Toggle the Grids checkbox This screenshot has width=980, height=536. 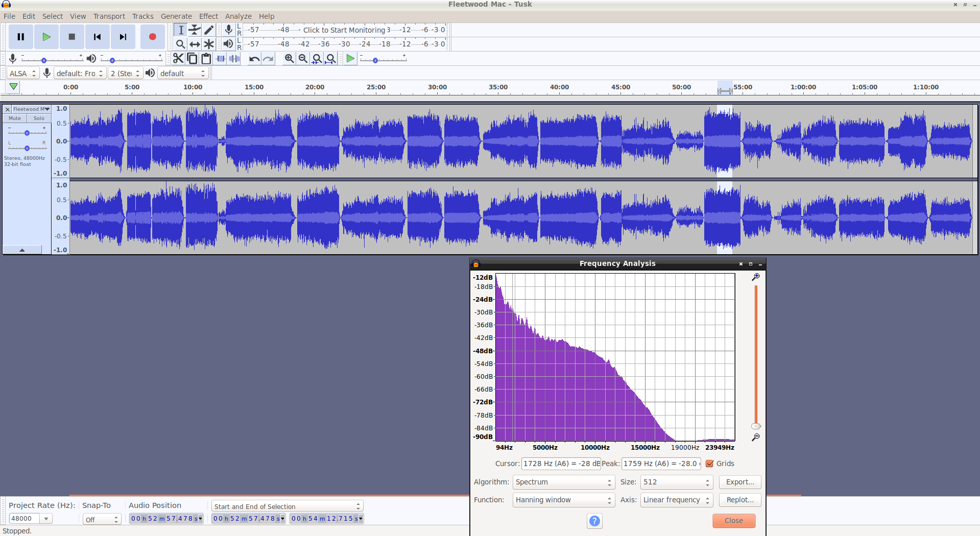710,464
